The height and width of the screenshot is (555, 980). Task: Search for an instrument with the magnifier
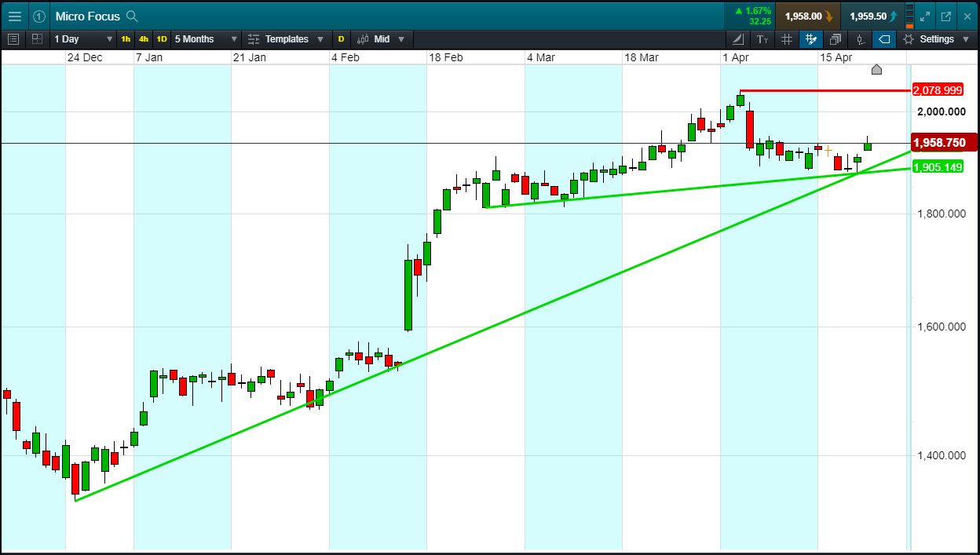point(132,16)
